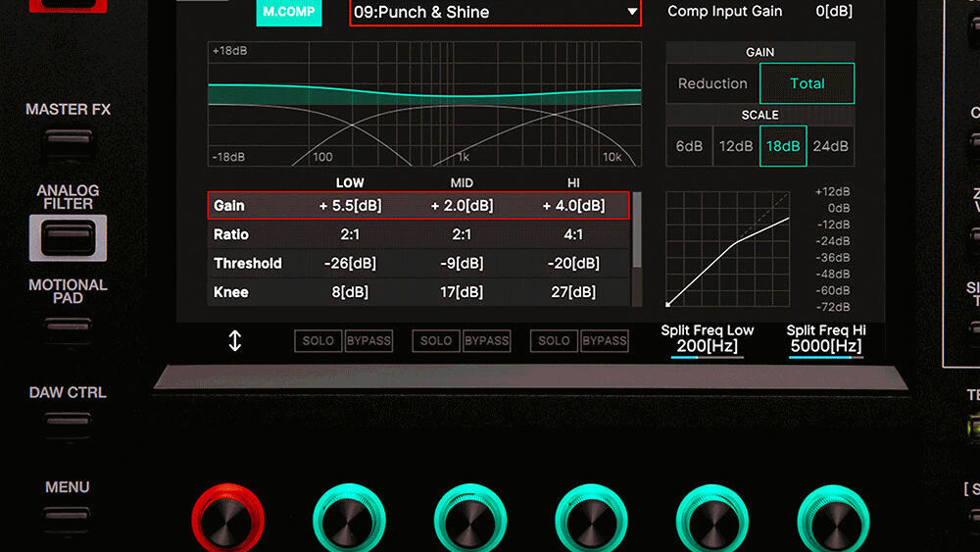Select the Split Freq Low 200[Hz] value
Screen dimensions: 980x552
pos(708,346)
